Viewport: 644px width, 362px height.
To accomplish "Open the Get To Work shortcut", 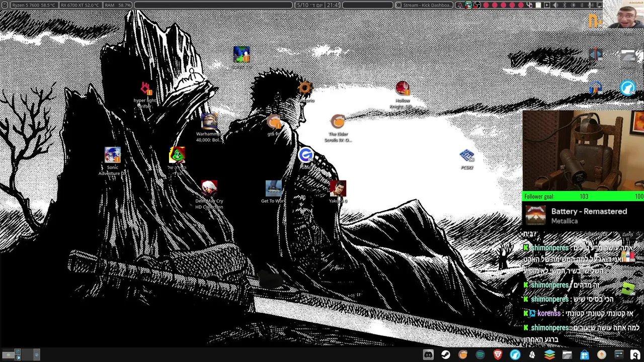I will [274, 192].
